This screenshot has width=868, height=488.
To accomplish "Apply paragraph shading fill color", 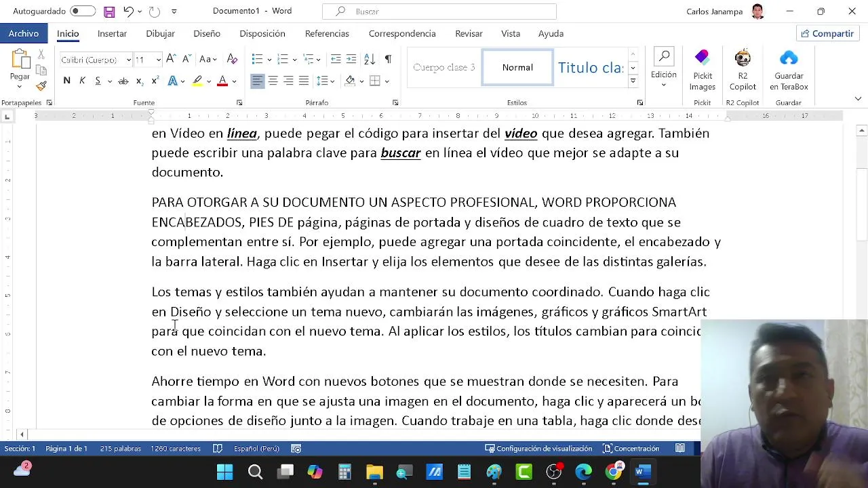I will click(350, 81).
